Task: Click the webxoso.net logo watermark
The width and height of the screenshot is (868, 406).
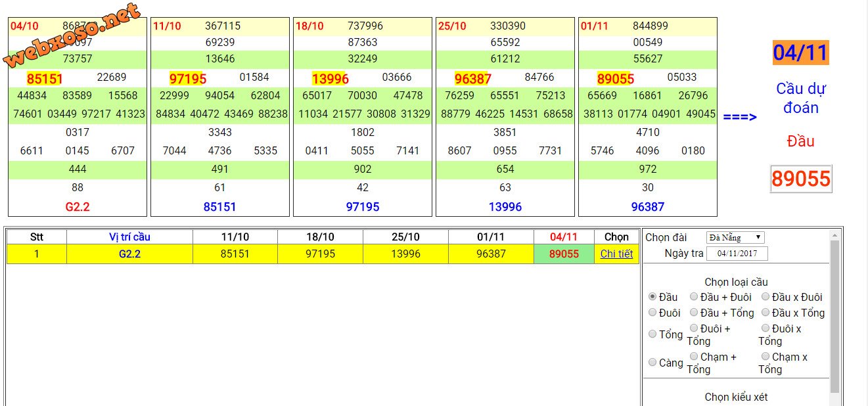Action: [71, 36]
